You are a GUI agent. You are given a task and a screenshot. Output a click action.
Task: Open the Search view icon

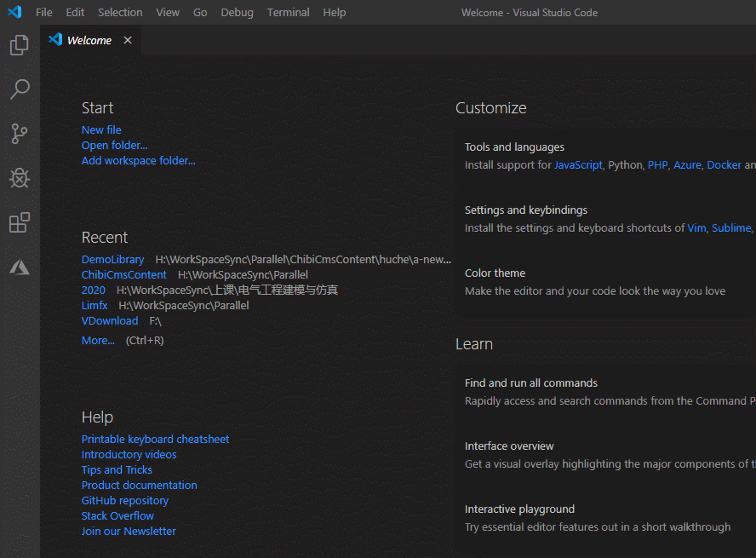[20, 89]
